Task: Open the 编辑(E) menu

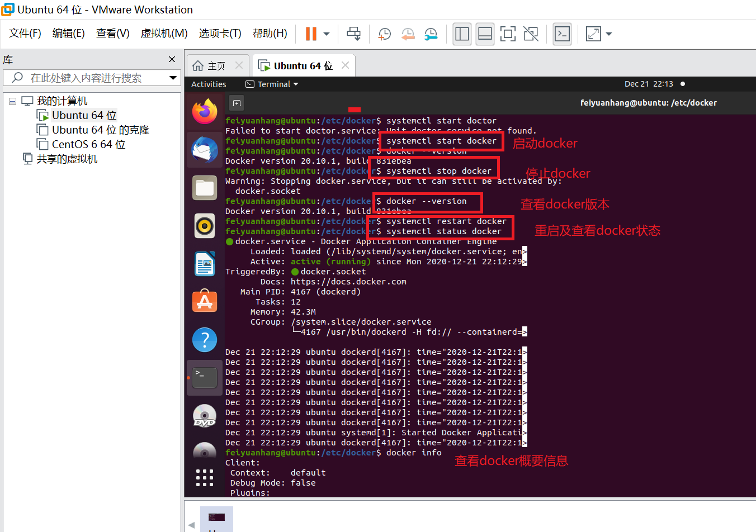Action: (69, 34)
